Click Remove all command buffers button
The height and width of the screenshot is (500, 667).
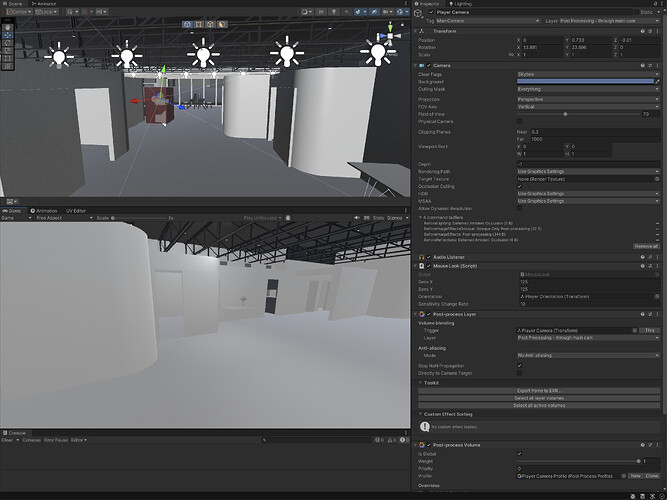646,246
